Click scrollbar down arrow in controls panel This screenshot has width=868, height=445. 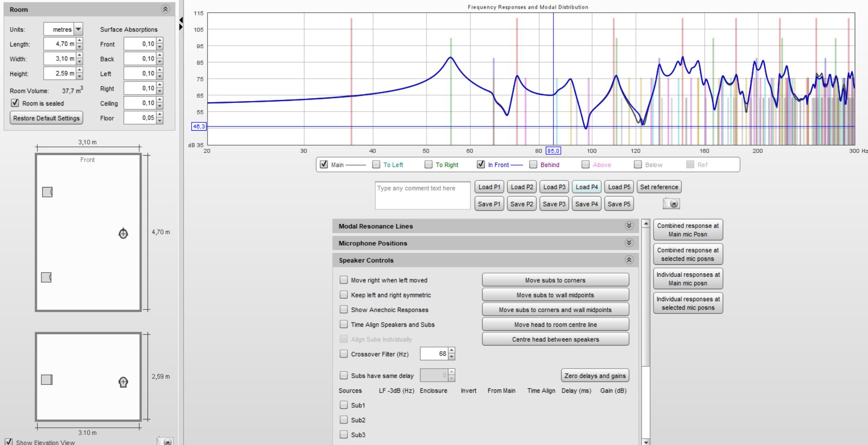[x=645, y=441]
